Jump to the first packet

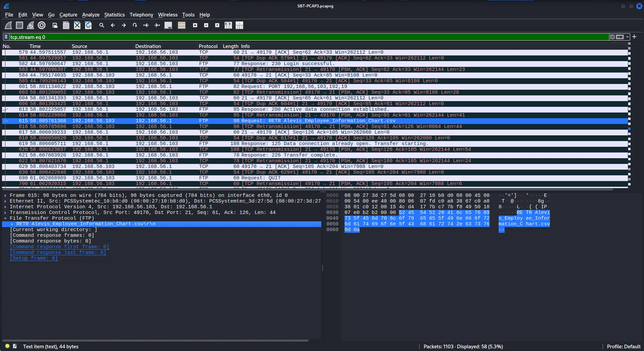[146, 25]
